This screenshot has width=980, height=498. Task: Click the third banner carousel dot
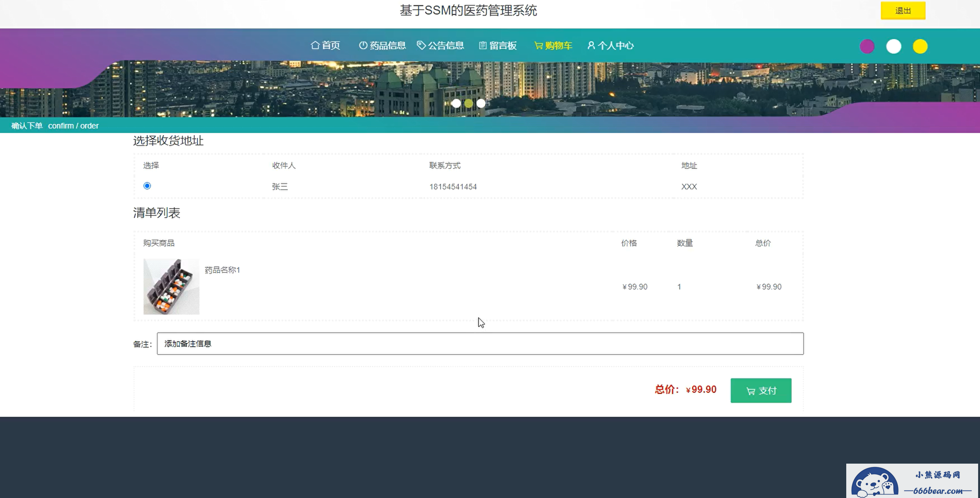coord(481,103)
